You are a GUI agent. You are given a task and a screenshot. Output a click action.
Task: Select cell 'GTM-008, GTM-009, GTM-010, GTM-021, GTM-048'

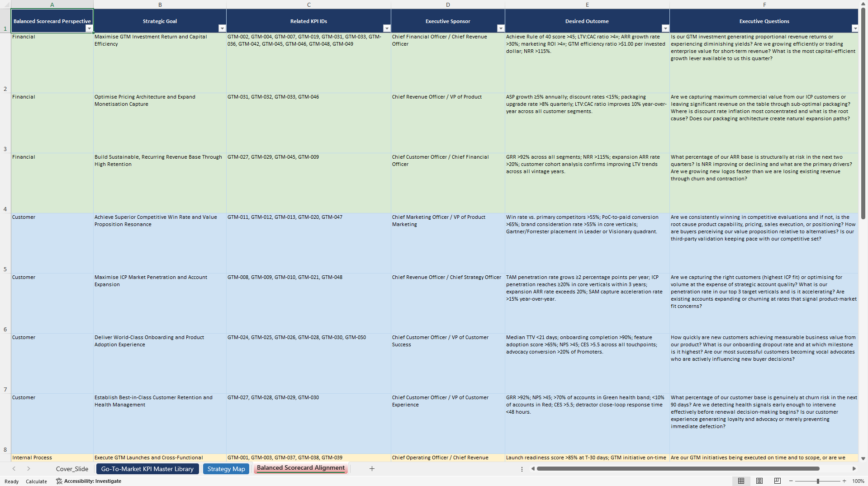(308, 303)
